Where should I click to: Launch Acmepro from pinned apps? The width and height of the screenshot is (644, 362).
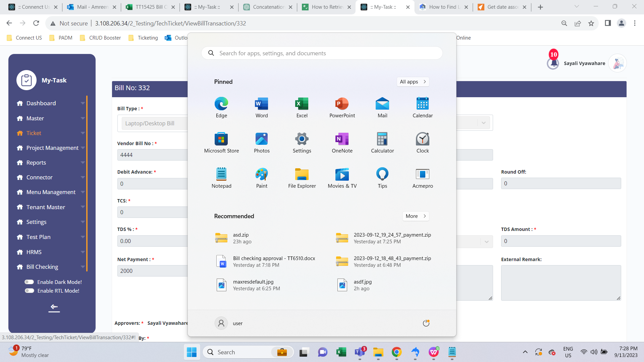423,178
